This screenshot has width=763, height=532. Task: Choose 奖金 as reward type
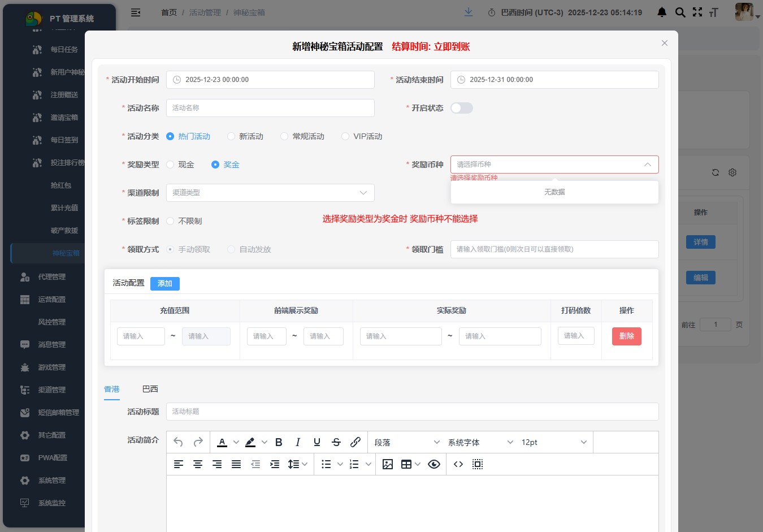[226, 165]
